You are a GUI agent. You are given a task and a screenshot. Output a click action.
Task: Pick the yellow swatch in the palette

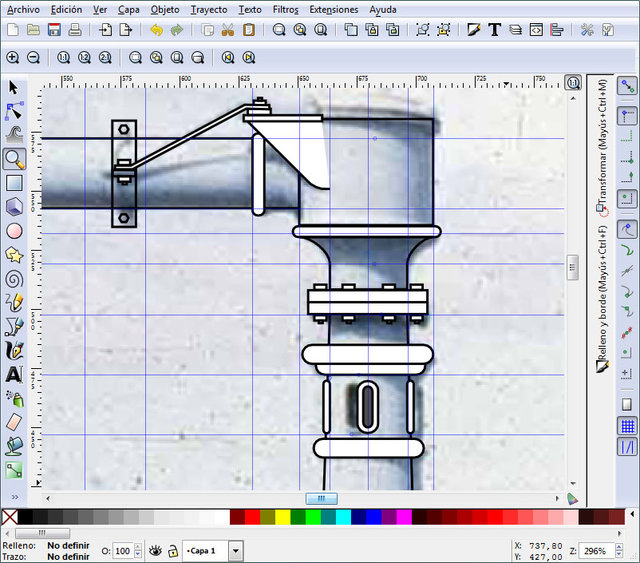[283, 517]
